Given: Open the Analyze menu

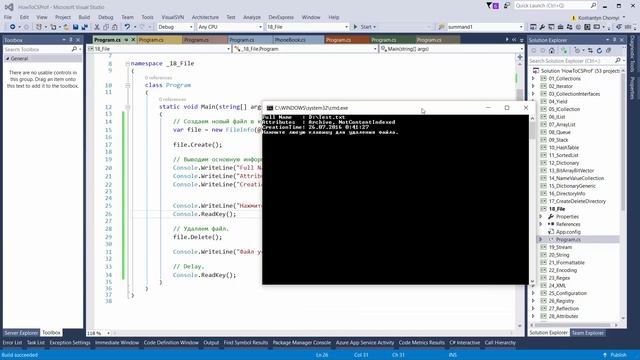Looking at the screenshot, I should (252, 17).
